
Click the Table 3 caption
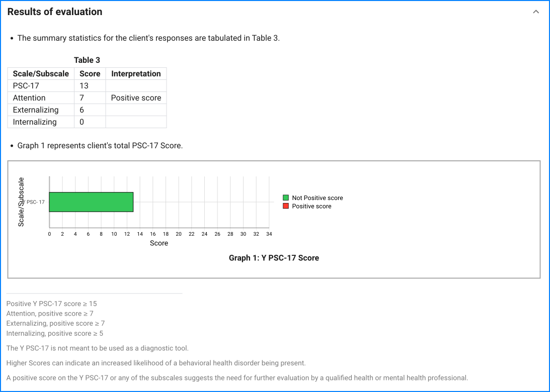tap(87, 60)
